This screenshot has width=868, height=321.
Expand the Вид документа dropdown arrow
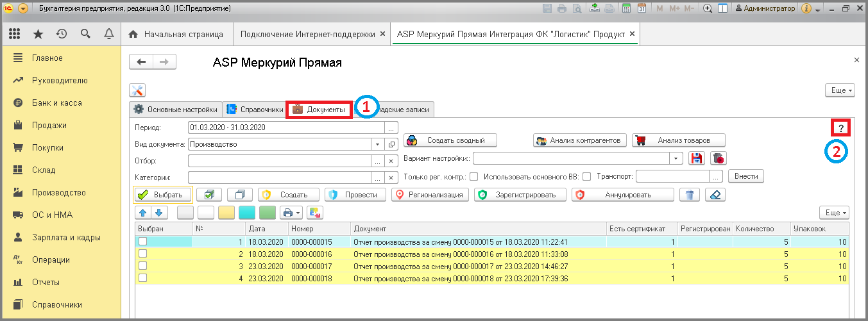tap(377, 144)
